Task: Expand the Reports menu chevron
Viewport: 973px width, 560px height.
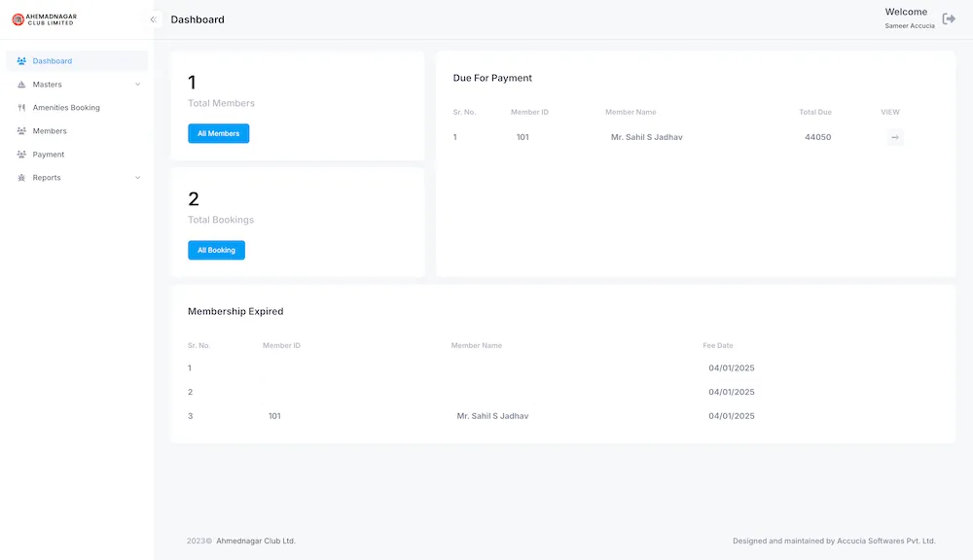Action: (137, 177)
